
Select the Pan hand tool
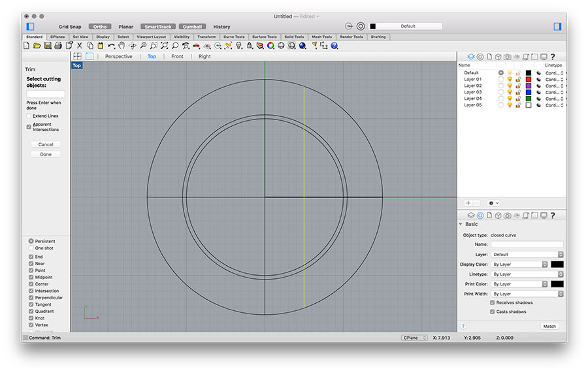click(122, 46)
